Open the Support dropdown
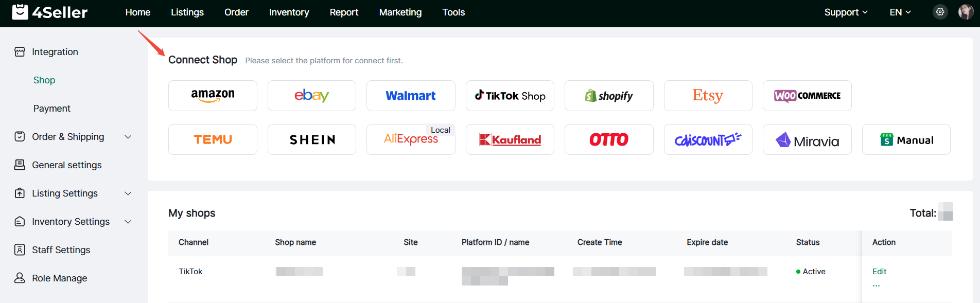 point(846,12)
